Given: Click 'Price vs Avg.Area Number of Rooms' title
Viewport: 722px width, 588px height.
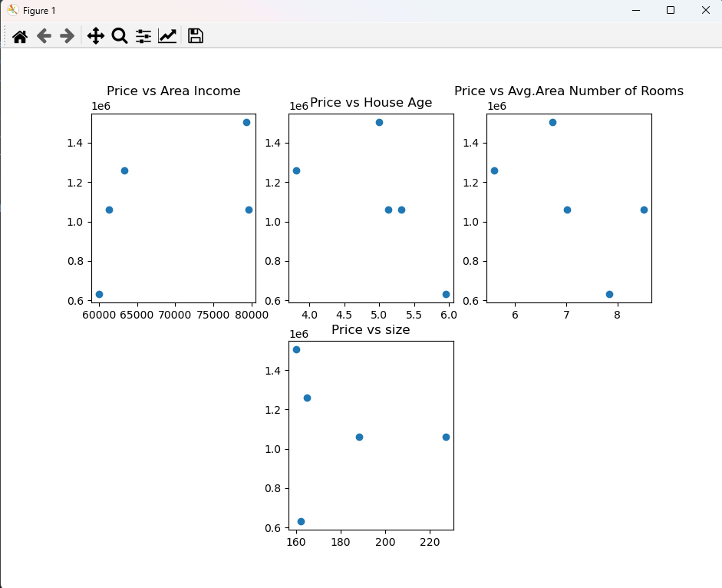Looking at the screenshot, I should [569, 91].
